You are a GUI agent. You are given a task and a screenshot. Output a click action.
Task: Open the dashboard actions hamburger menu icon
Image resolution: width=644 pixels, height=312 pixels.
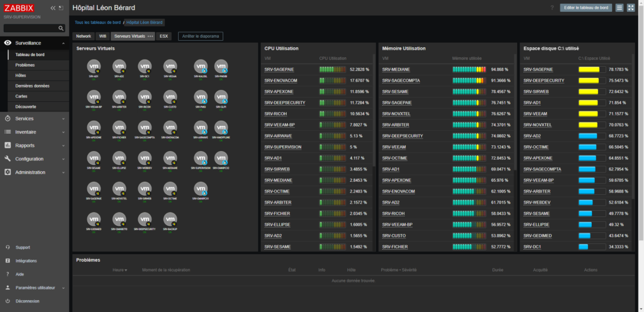pyautogui.click(x=619, y=8)
